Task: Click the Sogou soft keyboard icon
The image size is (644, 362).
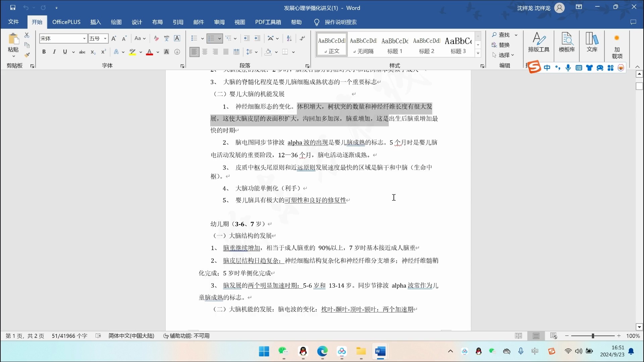Action: [x=579, y=68]
